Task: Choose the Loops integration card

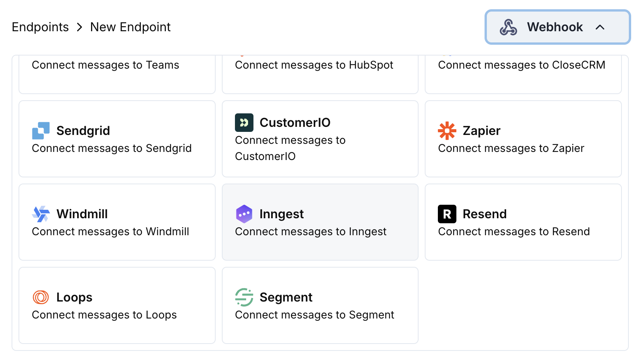Action: point(117,305)
